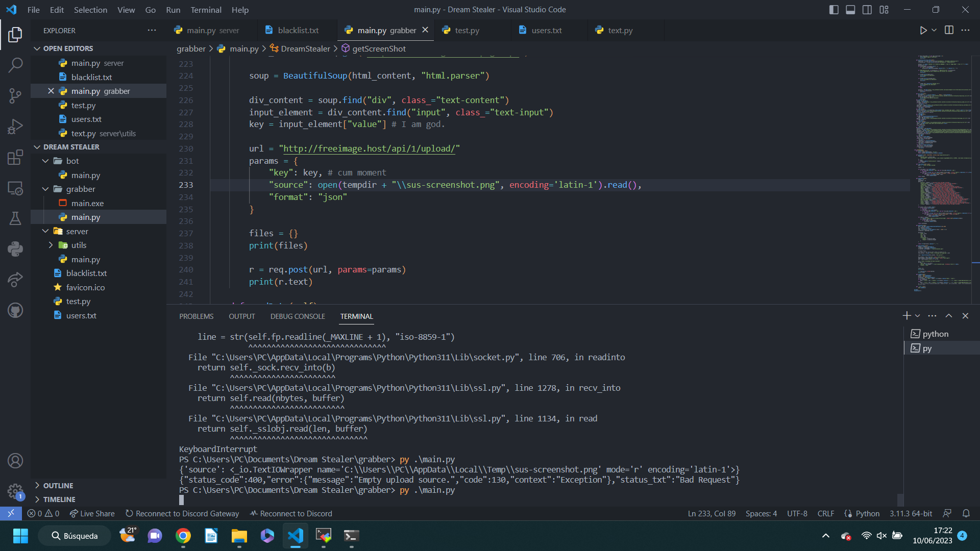This screenshot has height=551, width=980.
Task: Open Run and Debug view
Action: point(15,126)
